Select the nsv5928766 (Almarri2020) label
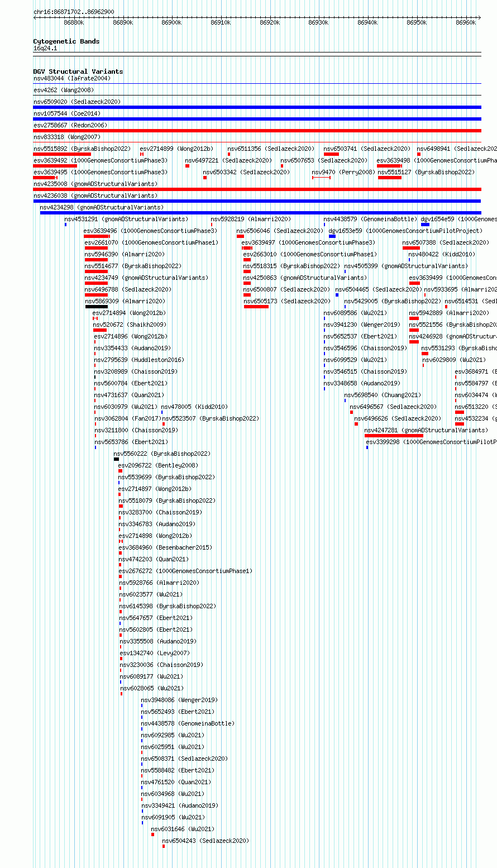The width and height of the screenshot is (497, 868). click(x=159, y=583)
